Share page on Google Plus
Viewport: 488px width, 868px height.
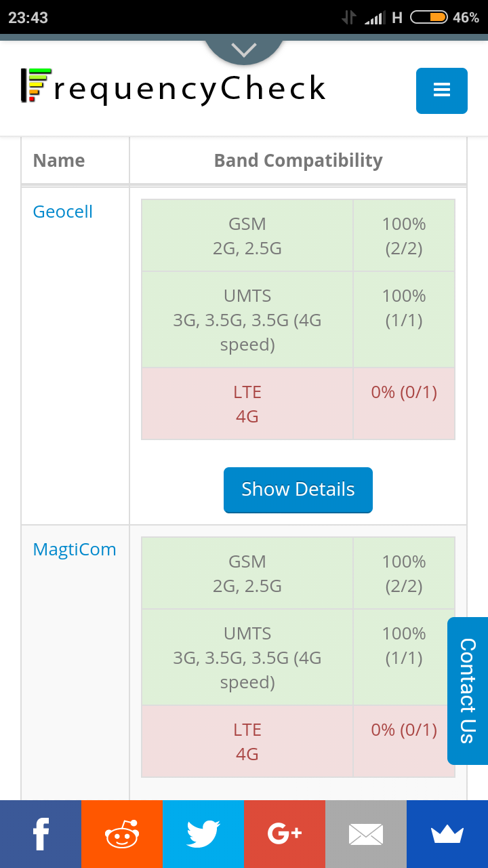(285, 833)
